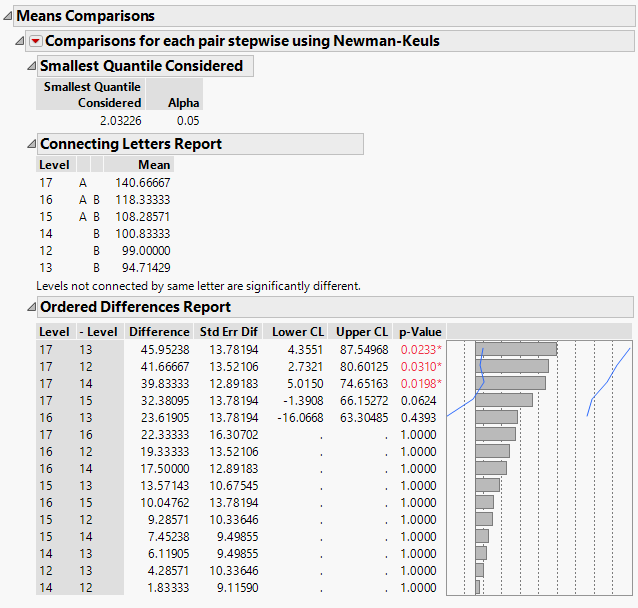The width and height of the screenshot is (638, 608).
Task: Collapse the Means Comparisons section
Action: coord(8,16)
